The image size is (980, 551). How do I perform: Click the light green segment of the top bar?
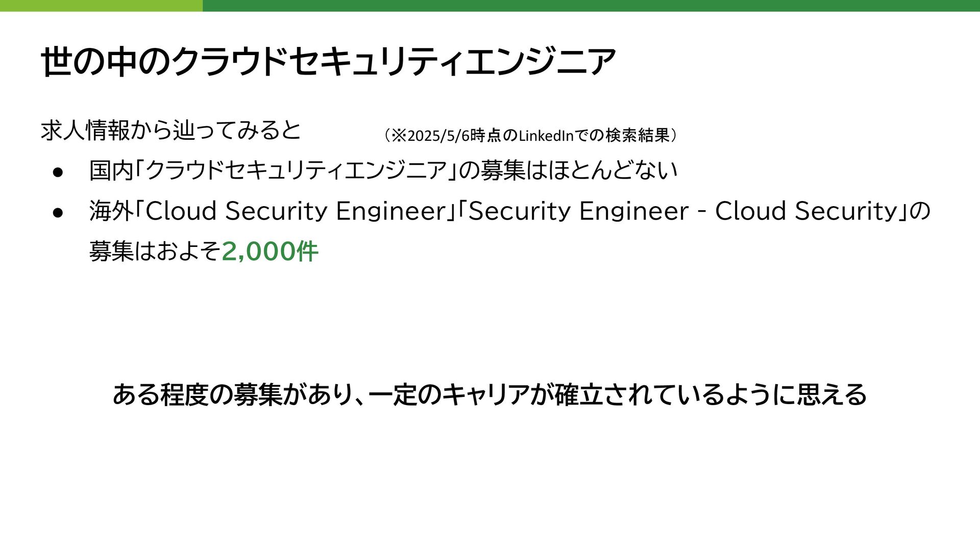[101, 6]
